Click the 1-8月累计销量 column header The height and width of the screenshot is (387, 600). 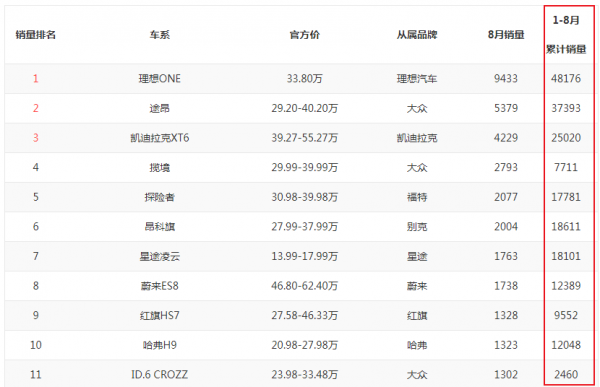(x=566, y=34)
